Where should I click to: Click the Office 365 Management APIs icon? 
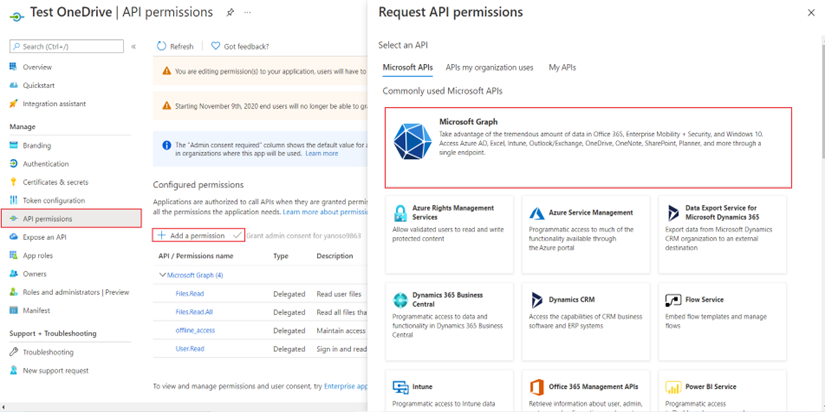tap(537, 387)
